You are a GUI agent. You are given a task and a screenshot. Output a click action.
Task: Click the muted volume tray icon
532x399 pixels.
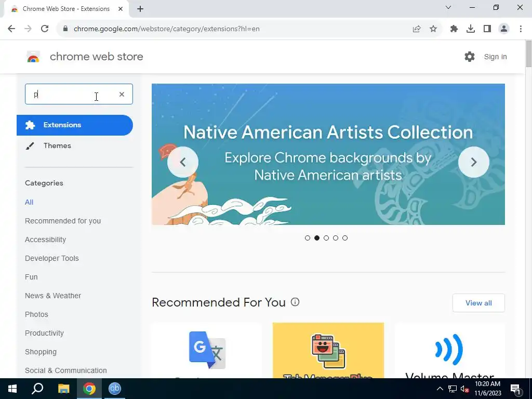(465, 389)
